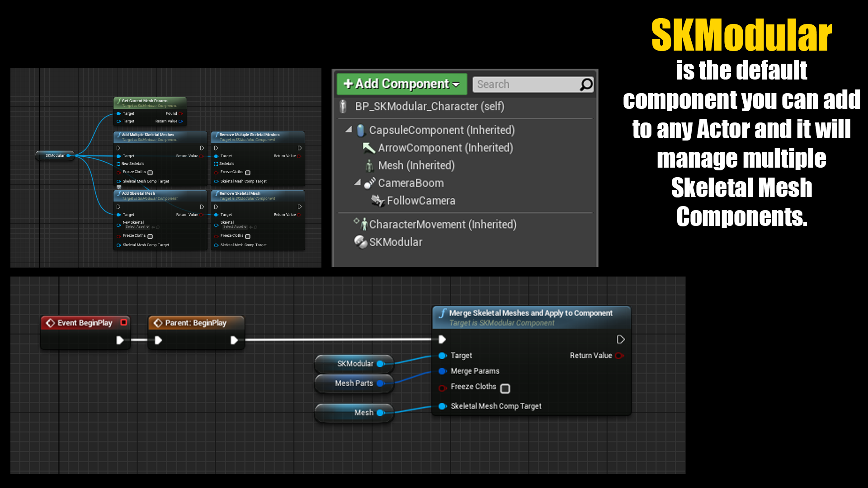Viewport: 868px width, 488px height.
Task: Check Freeze Cloths on Remove Multiple Skeletal Meshes
Action: click(247, 172)
